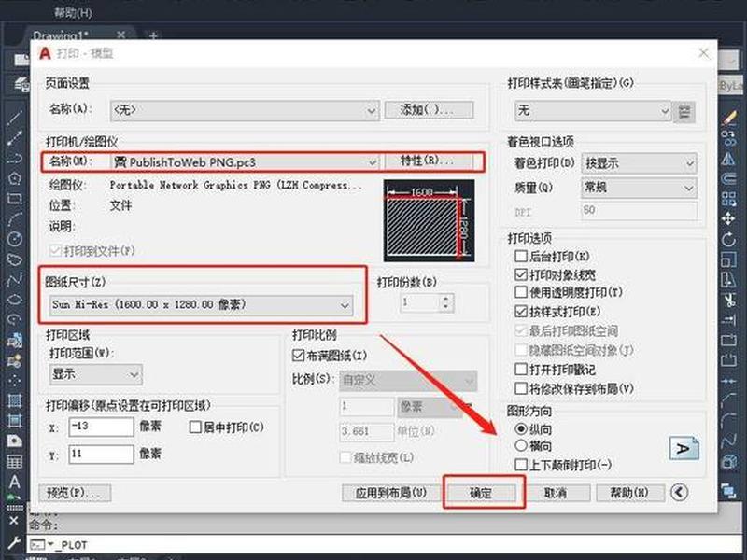Viewport: 747px width, 560px height.
Task: Select the Circle draw tool
Action: (15, 239)
